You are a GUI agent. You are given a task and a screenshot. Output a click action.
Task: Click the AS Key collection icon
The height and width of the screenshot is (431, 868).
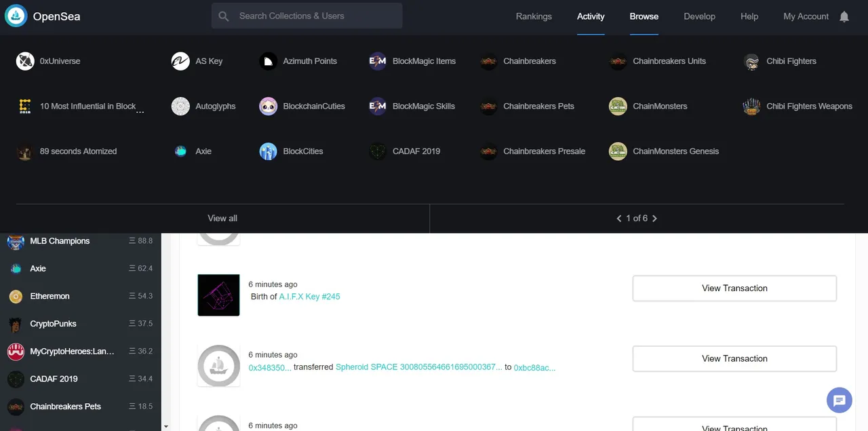(180, 61)
